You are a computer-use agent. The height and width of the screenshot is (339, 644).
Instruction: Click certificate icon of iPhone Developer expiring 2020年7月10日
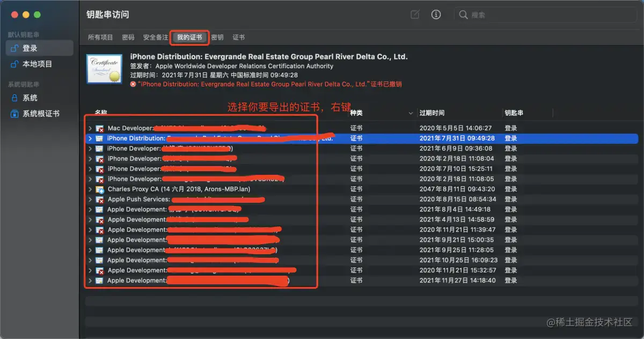point(99,169)
